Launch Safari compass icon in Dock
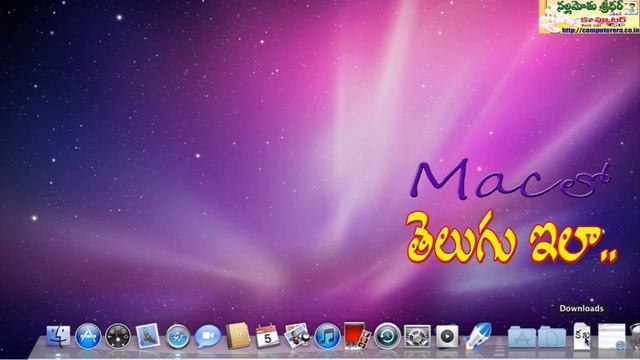This screenshot has width=640, height=360. 178,337
